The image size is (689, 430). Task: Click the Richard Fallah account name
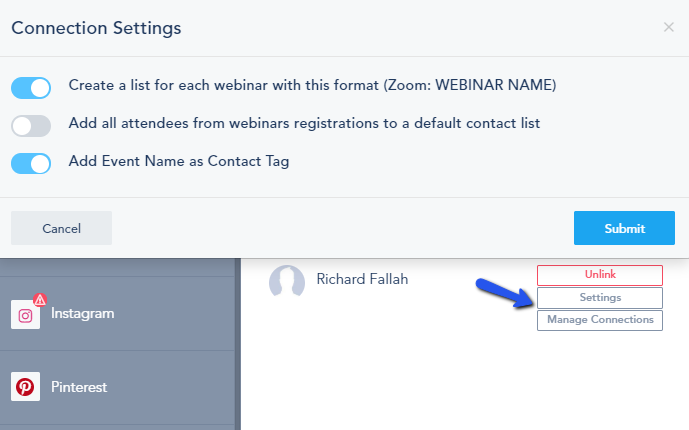click(362, 279)
